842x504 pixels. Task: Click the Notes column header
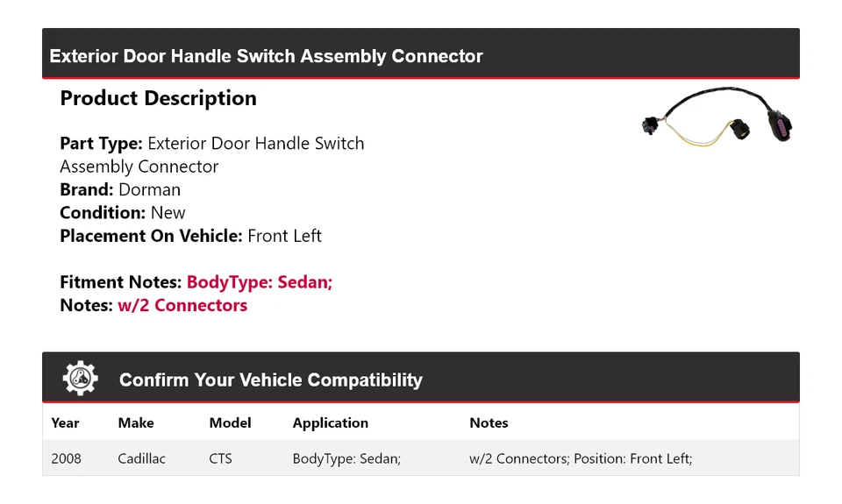(x=489, y=423)
